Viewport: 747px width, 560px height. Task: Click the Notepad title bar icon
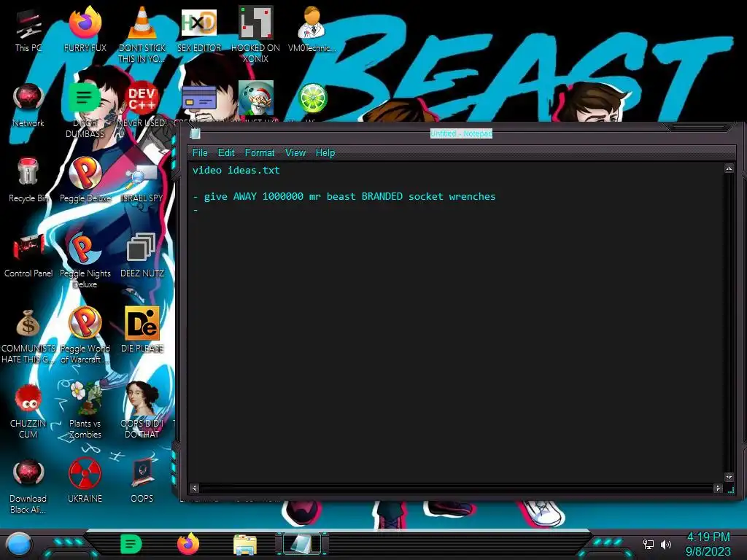(x=196, y=134)
